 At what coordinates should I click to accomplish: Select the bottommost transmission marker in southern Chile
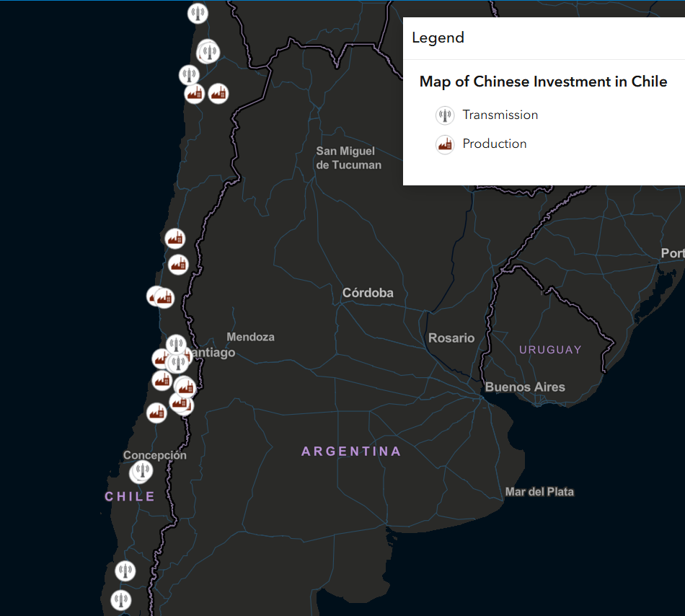click(121, 600)
